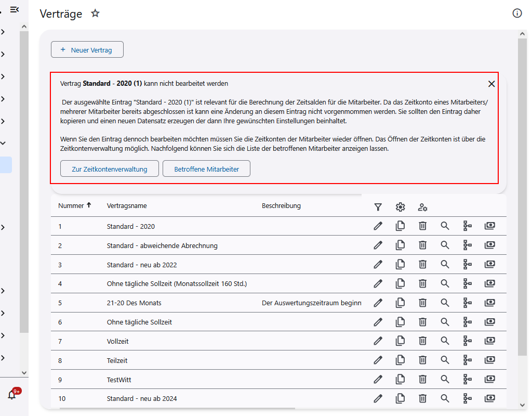Open user settings icon in table header

(x=423, y=207)
